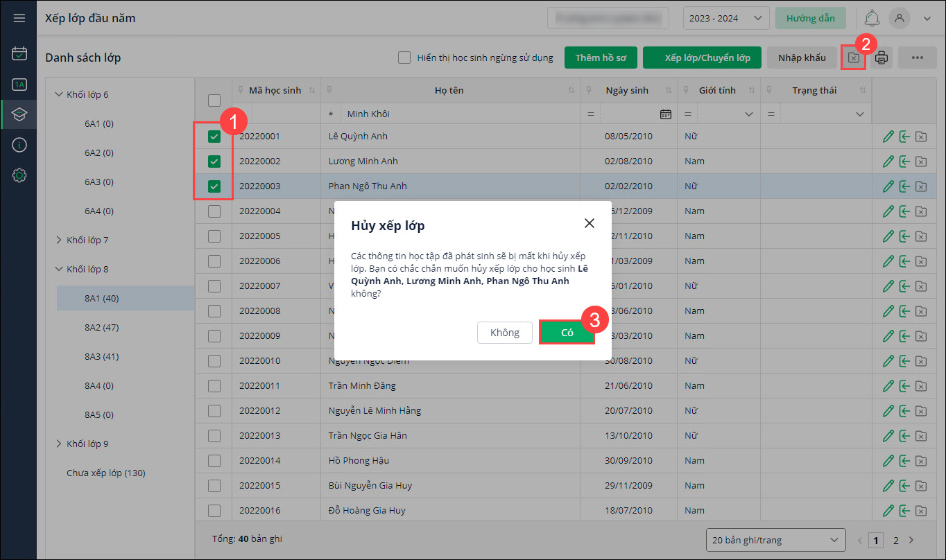Open the user avatar account menu
The width and height of the screenshot is (946, 560).
[900, 18]
